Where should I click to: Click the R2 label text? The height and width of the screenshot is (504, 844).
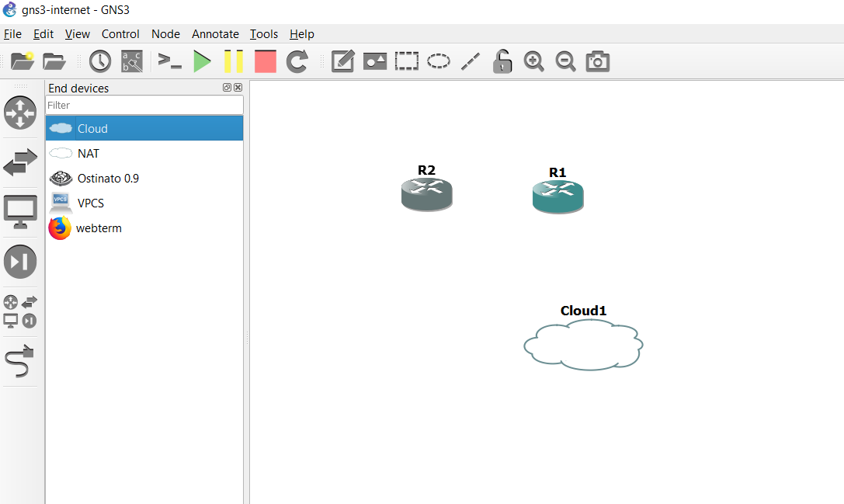pyautogui.click(x=427, y=170)
